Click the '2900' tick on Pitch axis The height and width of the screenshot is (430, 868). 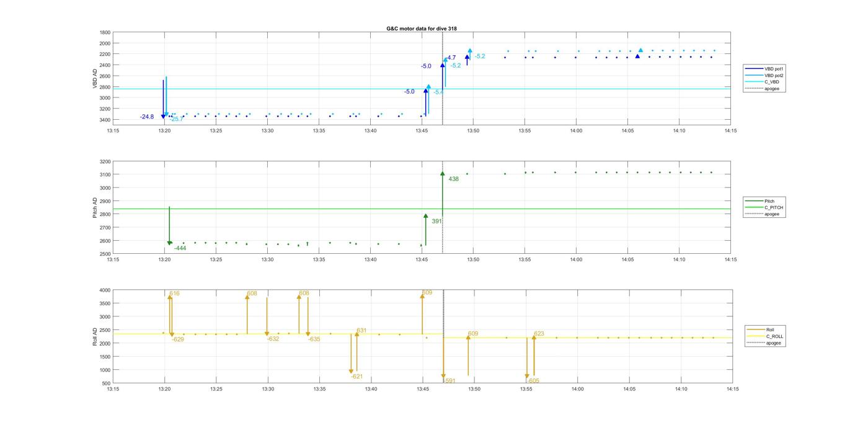105,201
